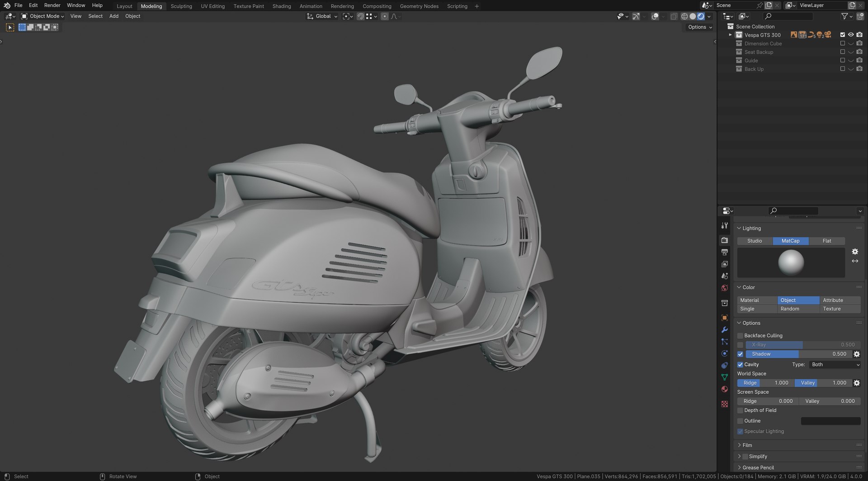Open the viewport Options dropdown

point(700,27)
